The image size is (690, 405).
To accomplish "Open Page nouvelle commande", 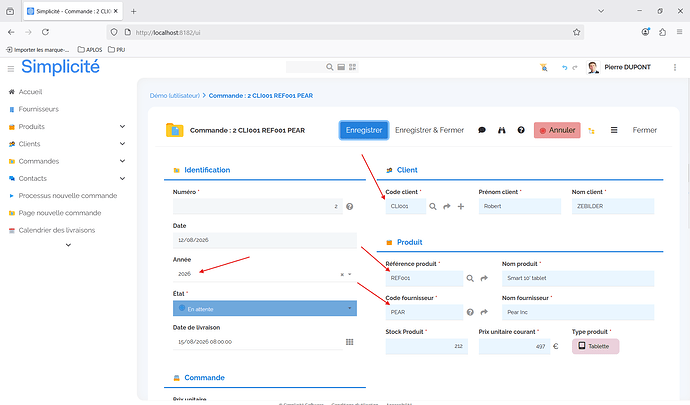I will (x=59, y=213).
